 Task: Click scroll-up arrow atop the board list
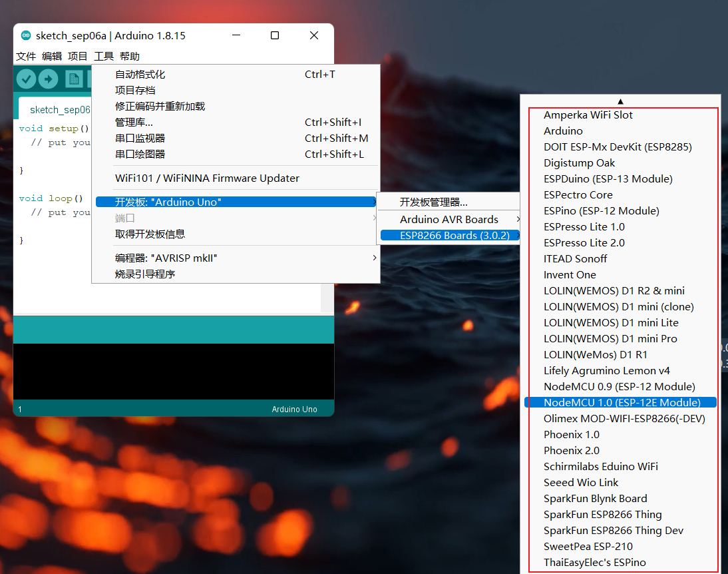click(620, 101)
